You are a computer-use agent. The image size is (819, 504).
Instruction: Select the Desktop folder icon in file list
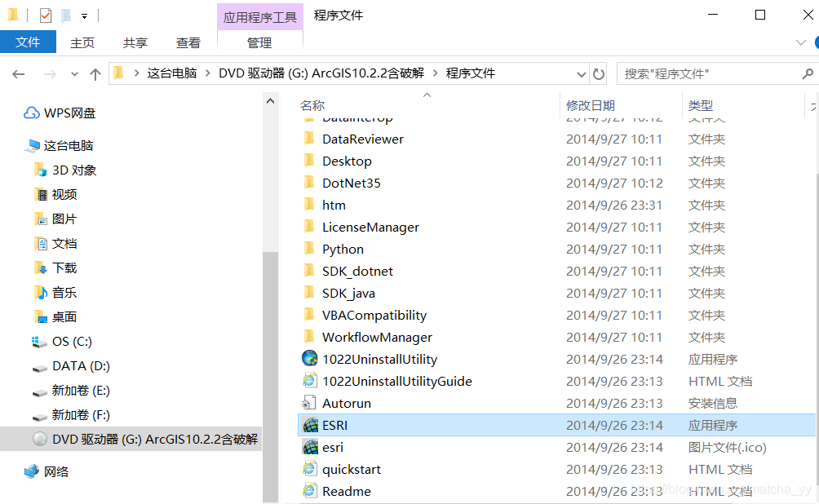coord(309,161)
